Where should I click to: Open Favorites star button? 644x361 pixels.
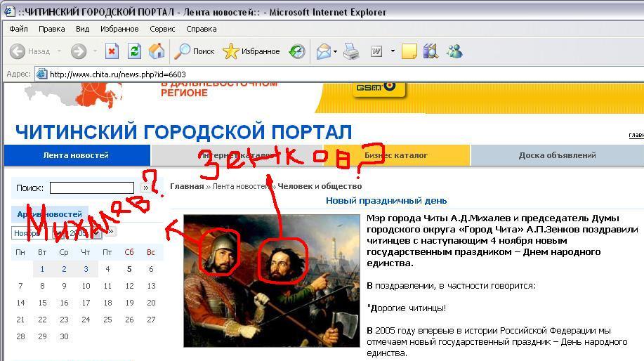click(x=251, y=51)
